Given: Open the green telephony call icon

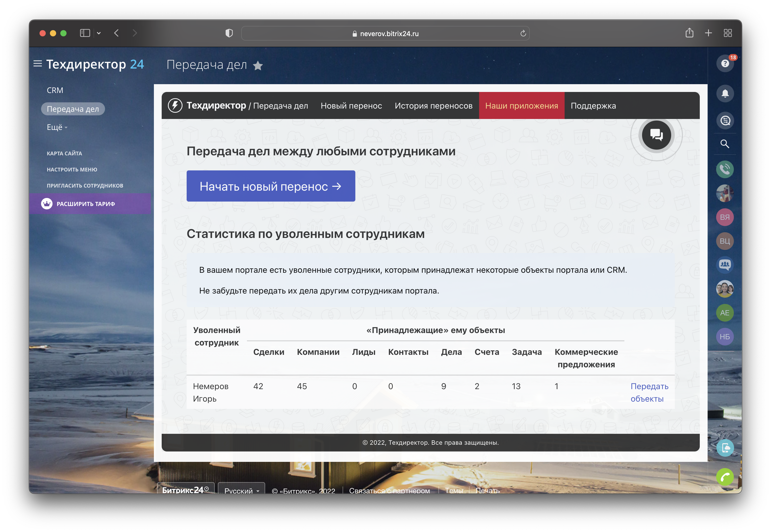Looking at the screenshot, I should [x=725, y=169].
